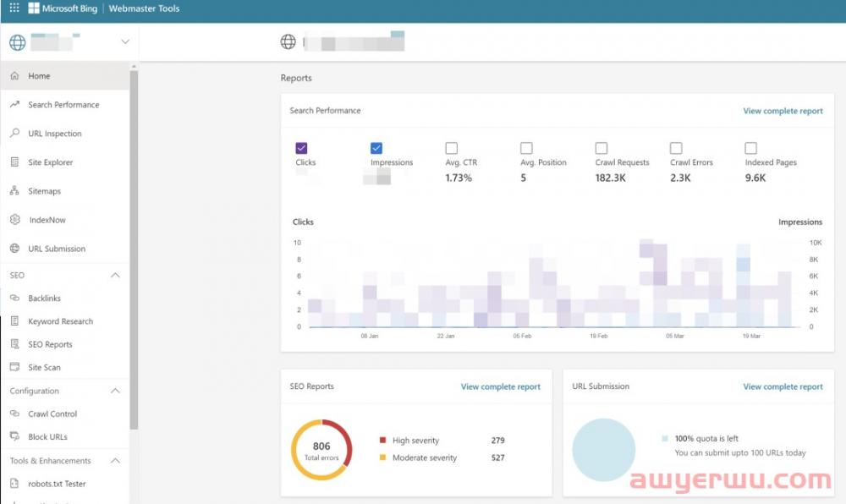Click the Backlinks chain icon
Viewport: 846px width, 504px height.
tap(14, 299)
